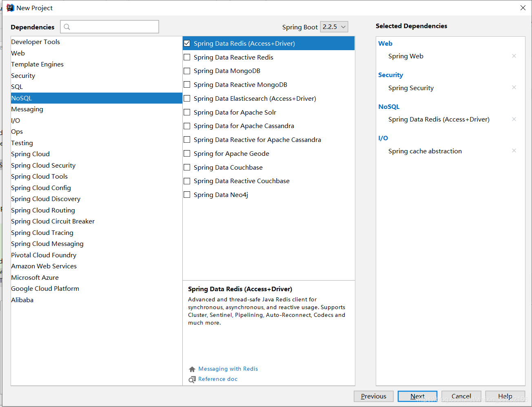The width and height of the screenshot is (532, 407).
Task: Open Template Engines category
Action: [96, 64]
